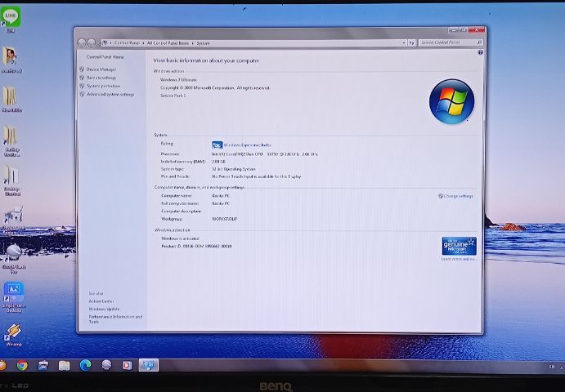This screenshot has height=392, width=565.
Task: Select All Control Panel Items breadcrumb
Action: click(168, 42)
